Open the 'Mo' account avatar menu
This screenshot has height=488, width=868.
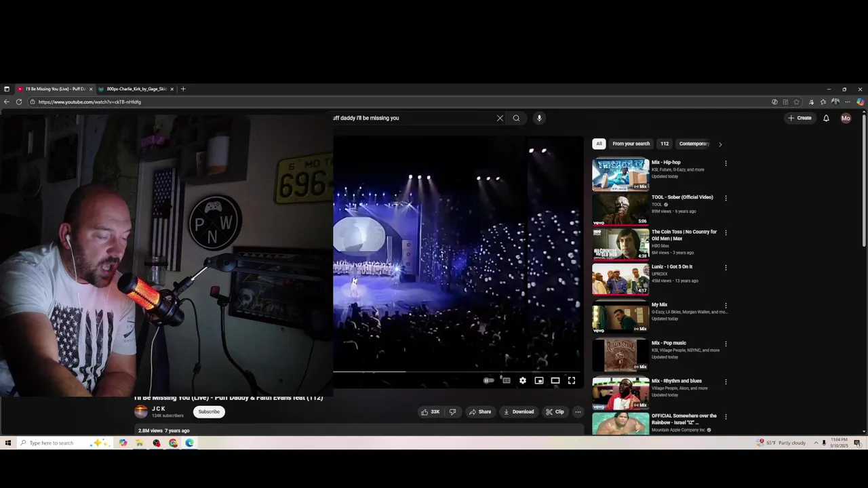point(846,118)
